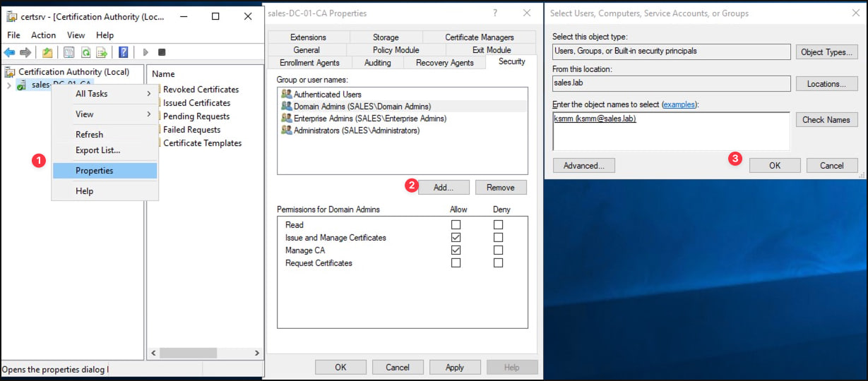This screenshot has height=381, width=868.
Task: Switch to the Policy Module tab
Action: (x=396, y=50)
